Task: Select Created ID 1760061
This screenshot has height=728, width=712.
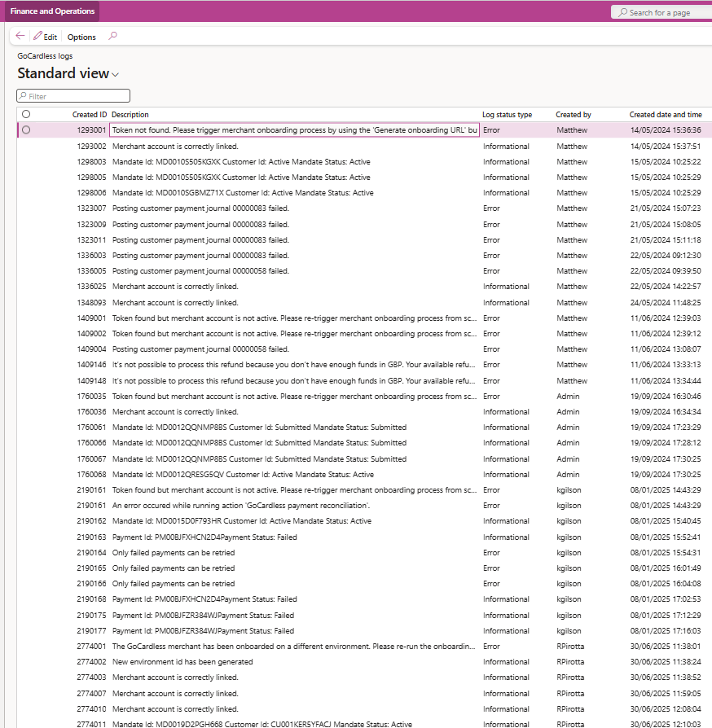Action: click(91, 428)
